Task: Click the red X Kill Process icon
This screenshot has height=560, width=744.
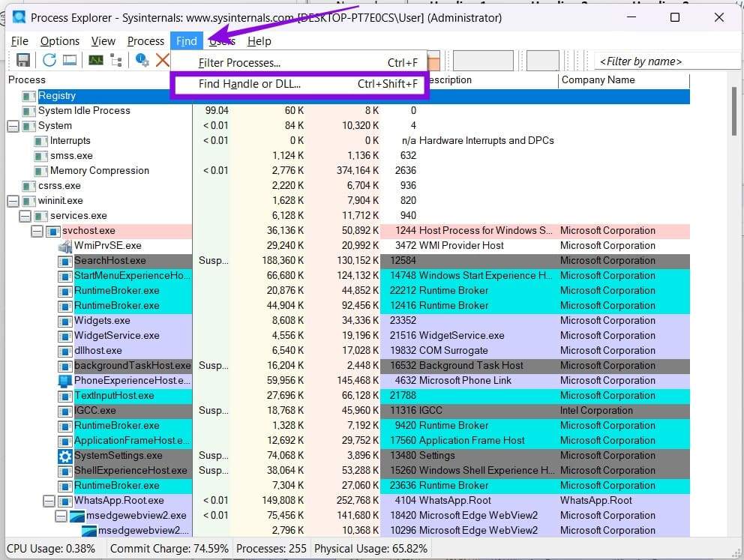Action: coord(162,60)
